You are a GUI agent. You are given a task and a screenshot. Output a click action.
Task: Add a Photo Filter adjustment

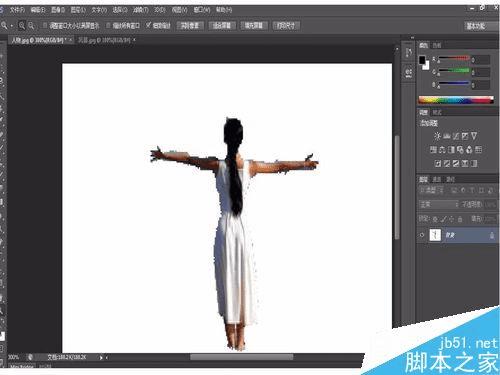(460, 149)
